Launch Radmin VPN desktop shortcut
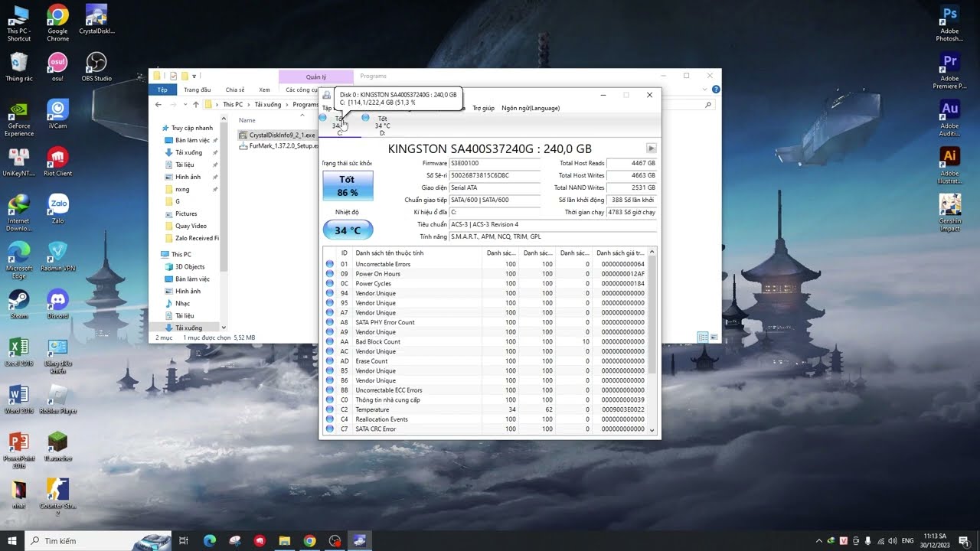This screenshot has width=980, height=551. tap(57, 257)
